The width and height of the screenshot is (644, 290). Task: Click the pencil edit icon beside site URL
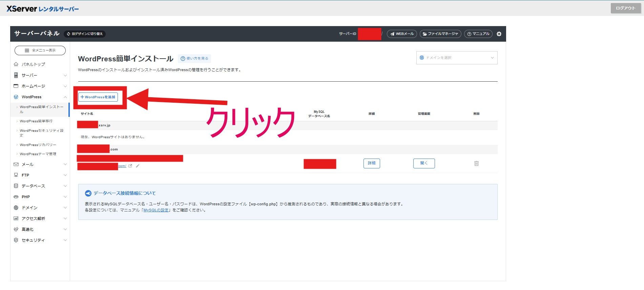pyautogui.click(x=138, y=166)
